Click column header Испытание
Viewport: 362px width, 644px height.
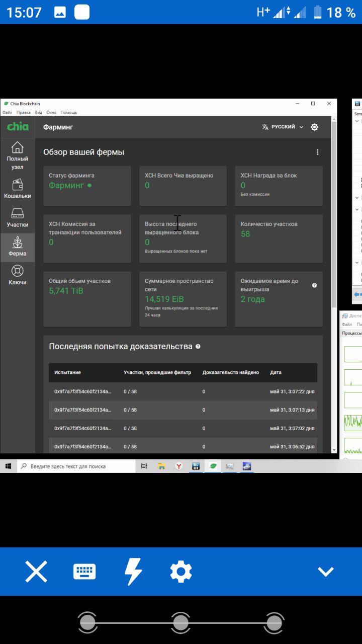coord(67,372)
